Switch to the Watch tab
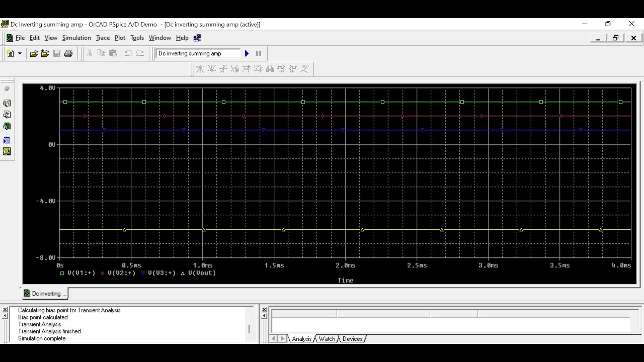 tap(327, 339)
